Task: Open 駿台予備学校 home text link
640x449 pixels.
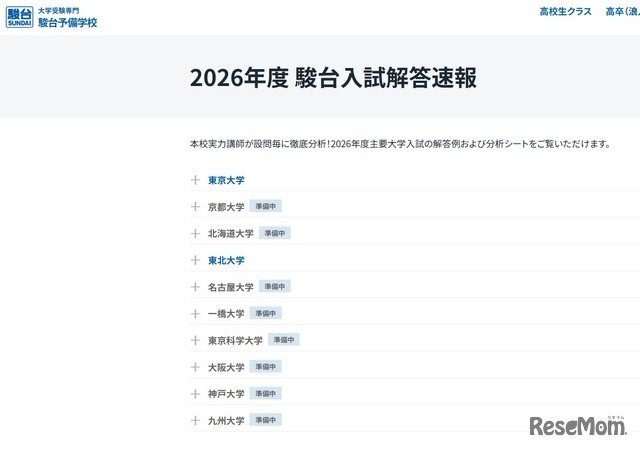Action: 68,22
